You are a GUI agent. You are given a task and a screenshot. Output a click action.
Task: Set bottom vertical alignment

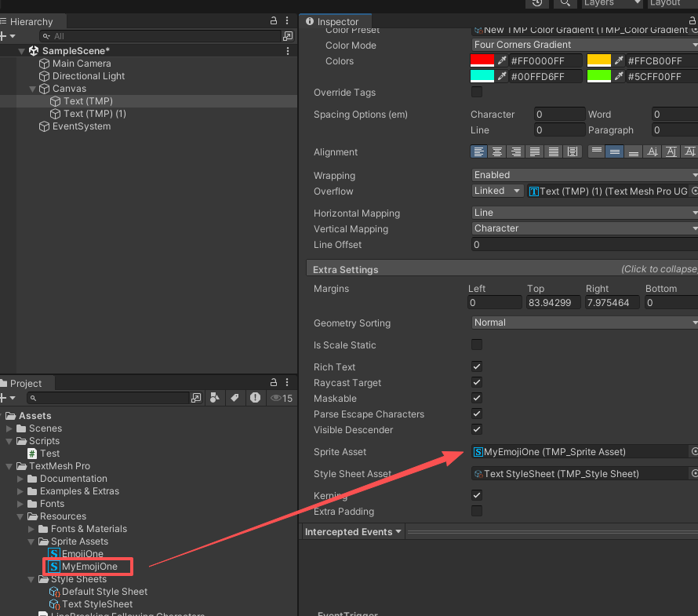tap(634, 152)
